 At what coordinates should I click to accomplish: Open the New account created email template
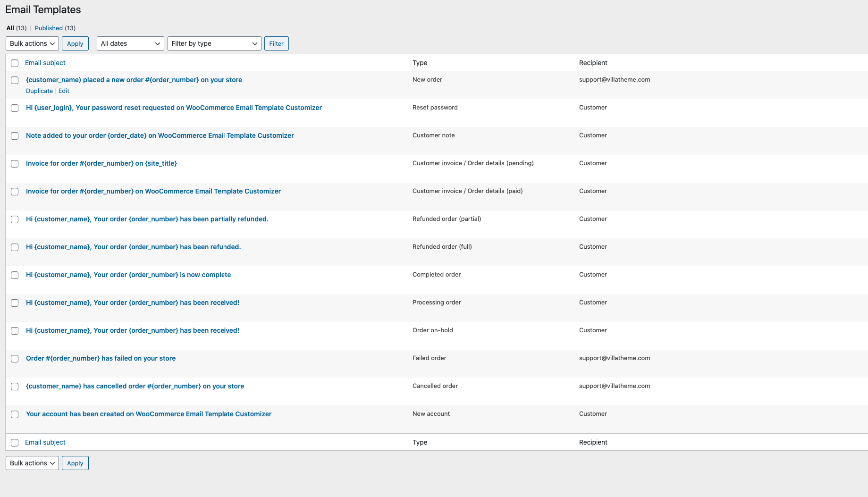coord(149,414)
